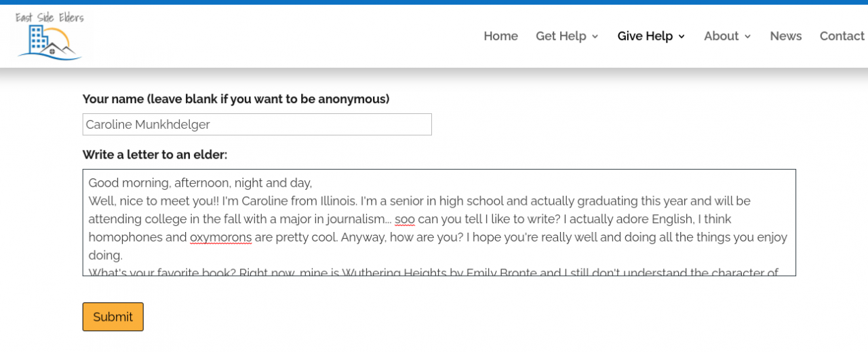Click the East Side Elders logo text
This screenshot has width=868, height=352.
[x=50, y=18]
